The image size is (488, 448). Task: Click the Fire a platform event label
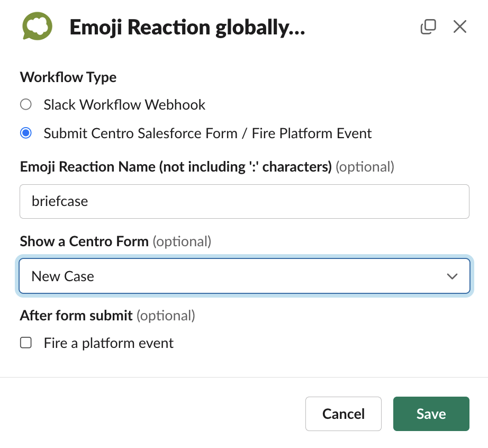[x=109, y=343]
